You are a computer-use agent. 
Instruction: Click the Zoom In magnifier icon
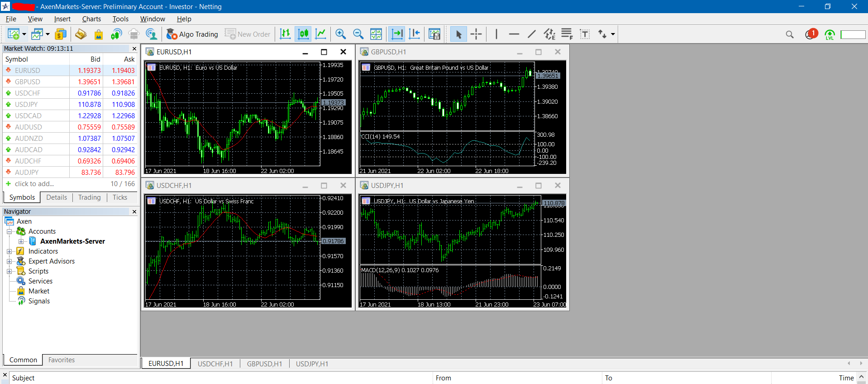340,34
